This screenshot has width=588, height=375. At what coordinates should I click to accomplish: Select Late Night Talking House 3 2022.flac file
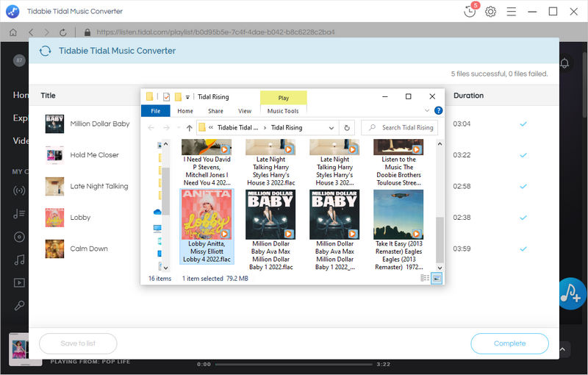[x=270, y=162]
